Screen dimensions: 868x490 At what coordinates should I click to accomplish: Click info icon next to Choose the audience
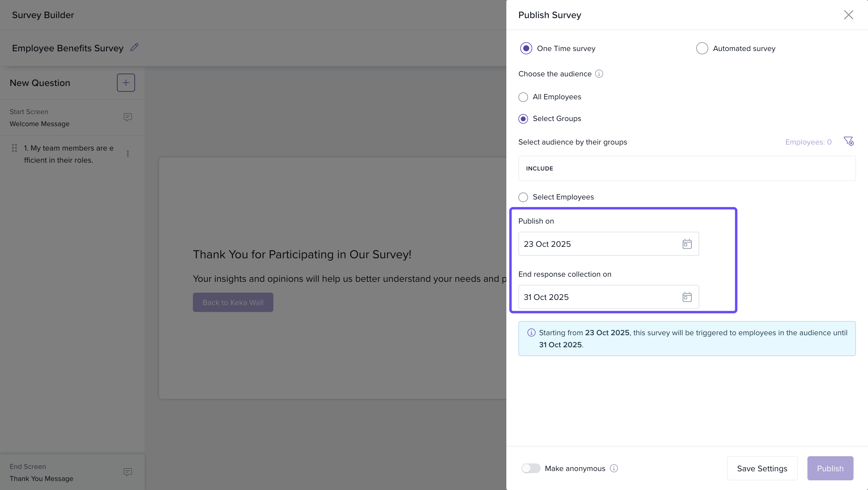pyautogui.click(x=599, y=74)
